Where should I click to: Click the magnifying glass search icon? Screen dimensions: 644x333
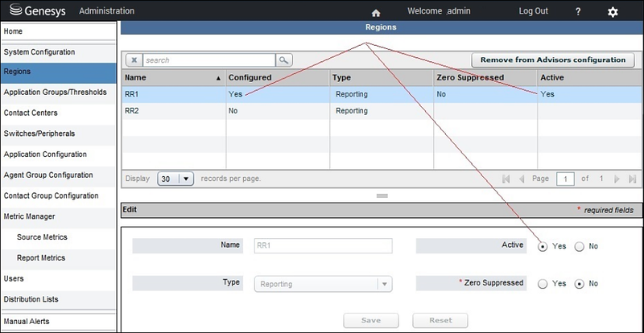pyautogui.click(x=284, y=60)
